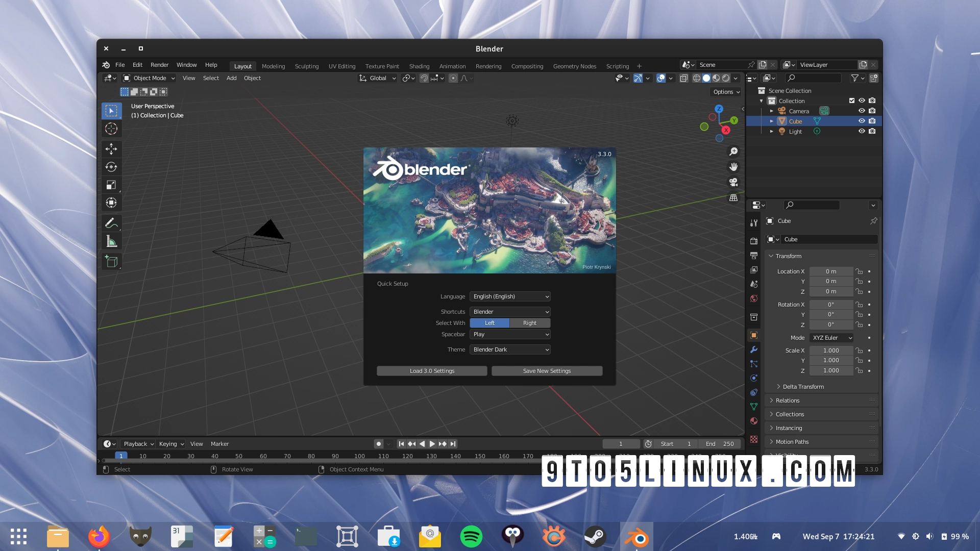Image resolution: width=980 pixels, height=551 pixels.
Task: Click Load 3.0 Settings
Action: pyautogui.click(x=432, y=370)
